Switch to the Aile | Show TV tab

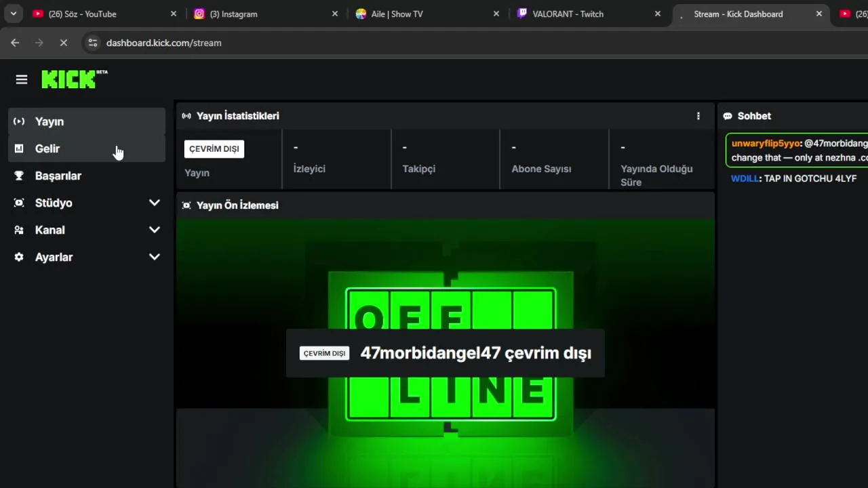[428, 14]
